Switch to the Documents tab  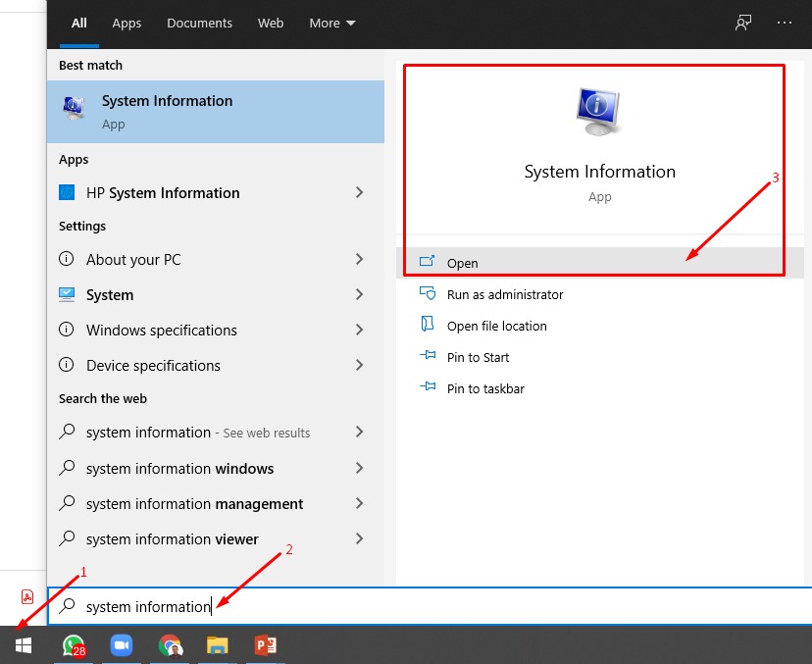coord(199,23)
